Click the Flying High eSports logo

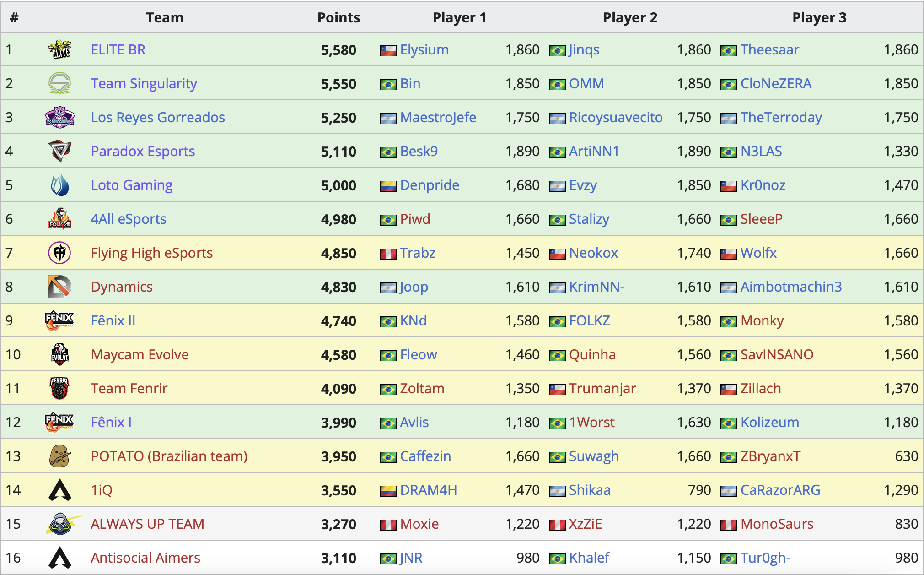pyautogui.click(x=60, y=253)
